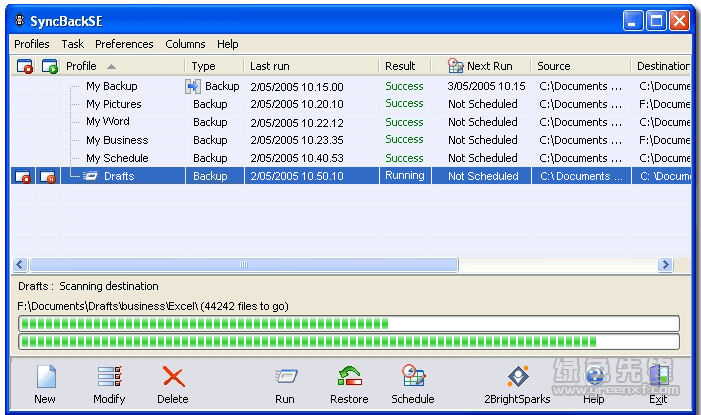Image resolution: width=701 pixels, height=415 pixels.
Task: Open Help from the bottom toolbar
Action: coord(594,377)
